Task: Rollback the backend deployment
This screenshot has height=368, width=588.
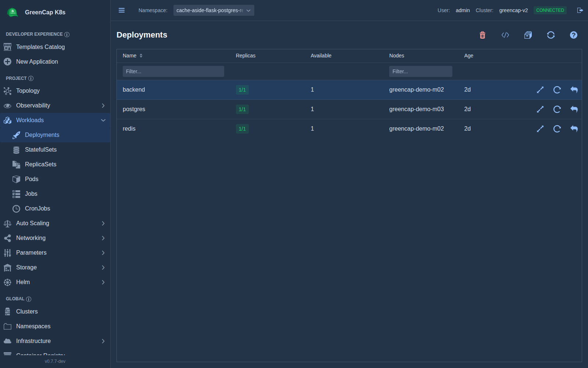Action: (x=574, y=90)
